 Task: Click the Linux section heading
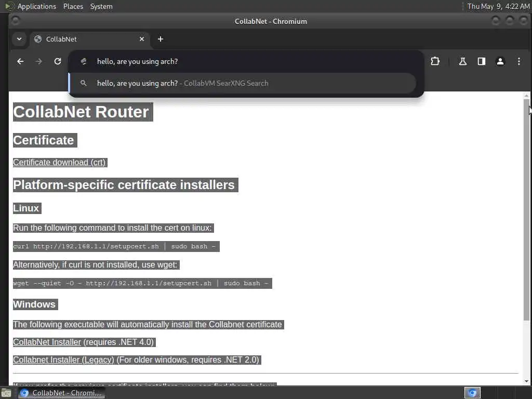pos(27,208)
